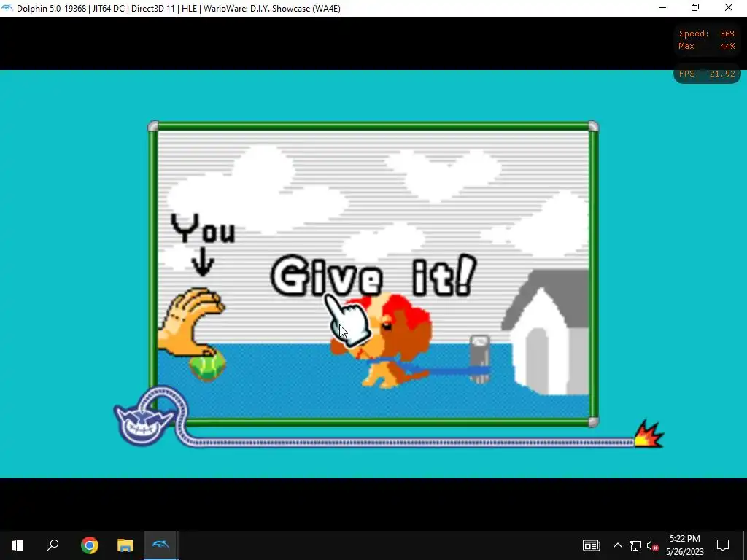Click the hand holding the ball
Screen dimensions: 747x560
190,322
